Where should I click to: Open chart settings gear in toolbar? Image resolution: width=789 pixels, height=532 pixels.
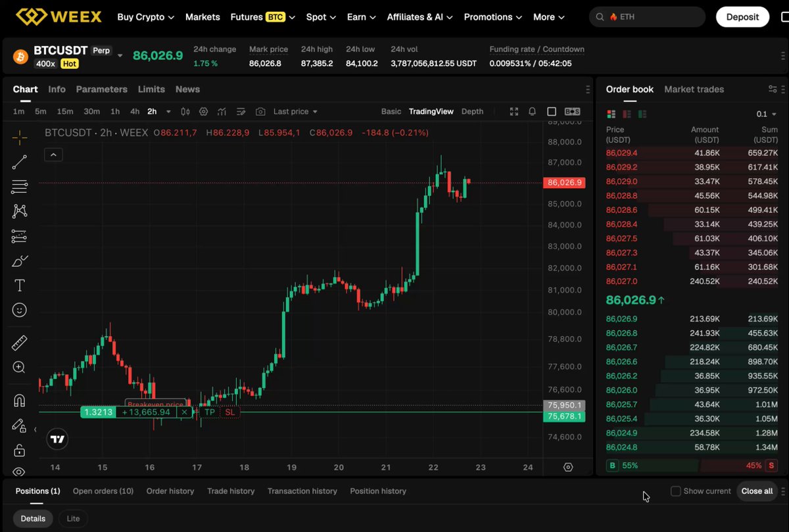(x=204, y=112)
